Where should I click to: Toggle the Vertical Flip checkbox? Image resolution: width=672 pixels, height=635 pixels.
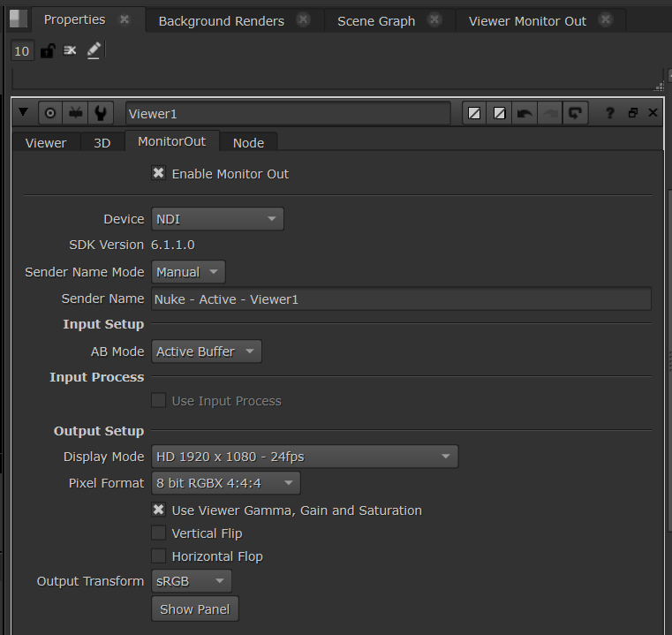pyautogui.click(x=159, y=533)
